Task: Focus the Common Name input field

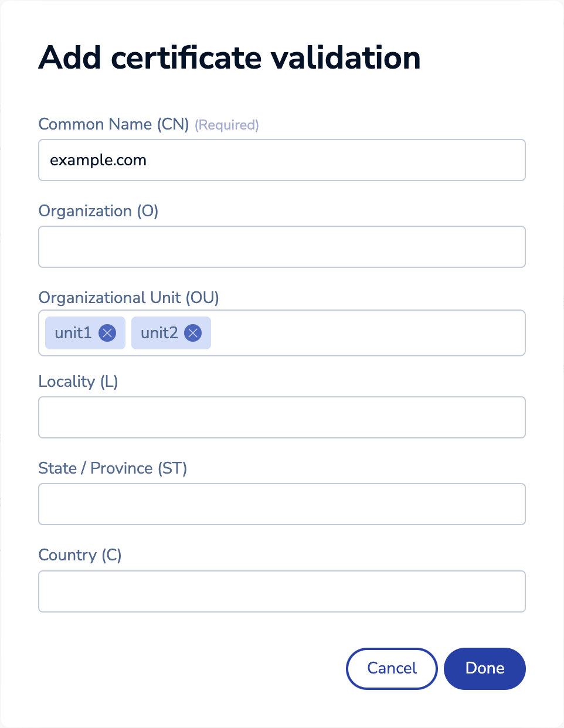Action: (x=281, y=160)
